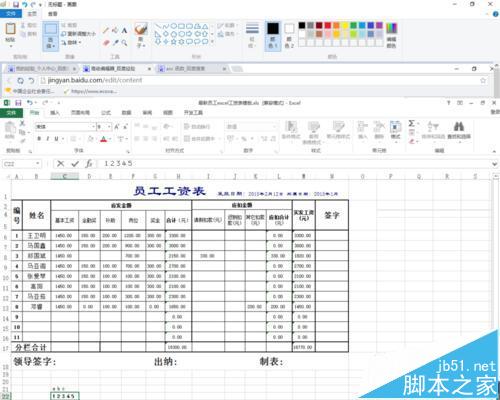Image resolution: width=500 pixels, height=400 pixels.
Task: Open Merge & Center dropdown in Excel
Action: (x=218, y=138)
